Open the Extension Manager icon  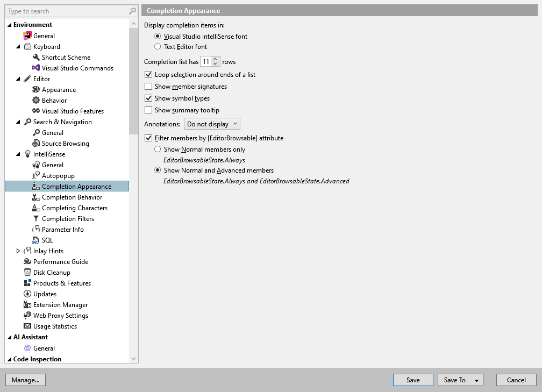[x=27, y=304]
